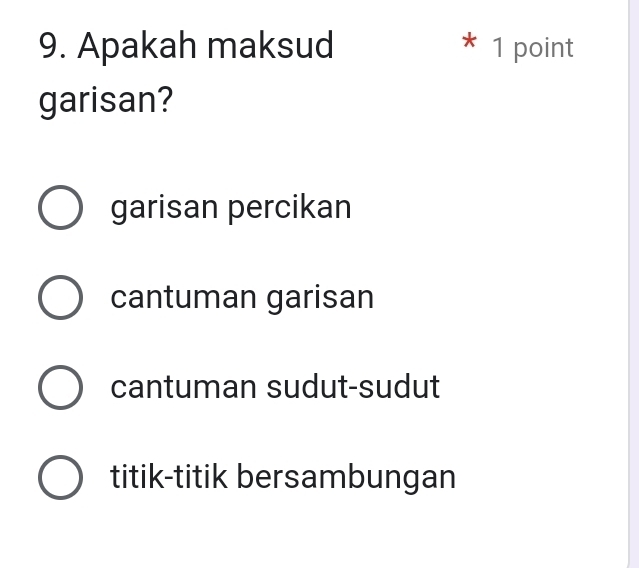Click the "cantuman sudut-sudut" label text
The height and width of the screenshot is (568, 639).
click(275, 387)
